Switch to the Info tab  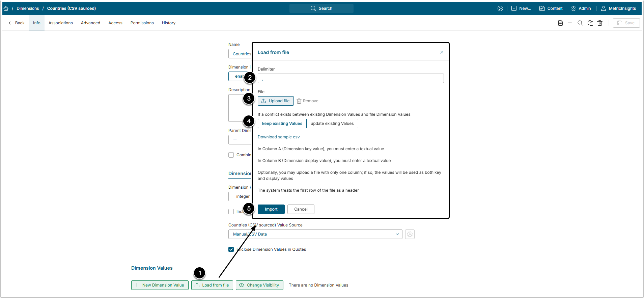(37, 23)
